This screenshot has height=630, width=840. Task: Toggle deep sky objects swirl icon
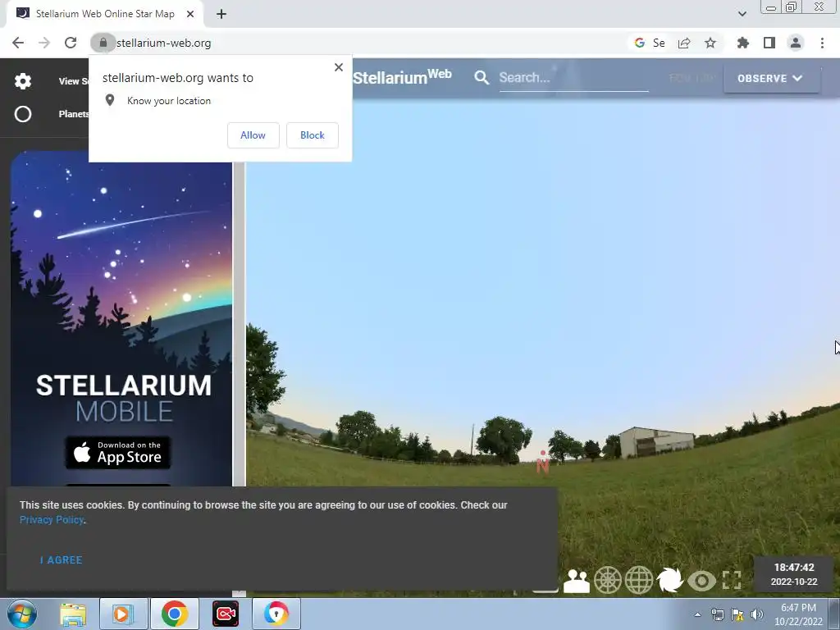tap(669, 580)
